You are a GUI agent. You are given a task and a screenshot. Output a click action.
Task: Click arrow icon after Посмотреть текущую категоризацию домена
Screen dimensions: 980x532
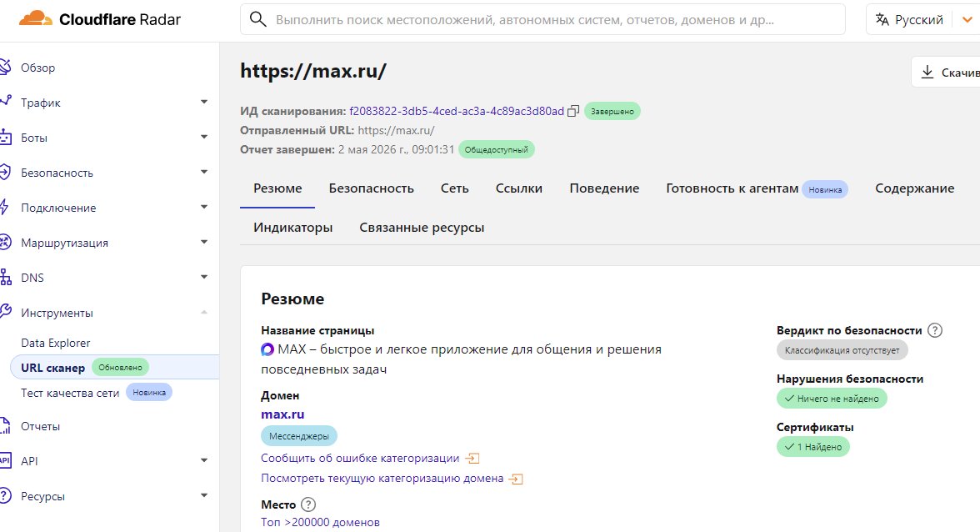pos(516,479)
